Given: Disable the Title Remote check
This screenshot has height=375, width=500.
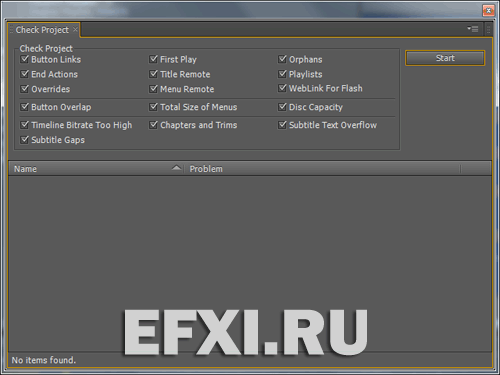Looking at the screenshot, I should 153,74.
